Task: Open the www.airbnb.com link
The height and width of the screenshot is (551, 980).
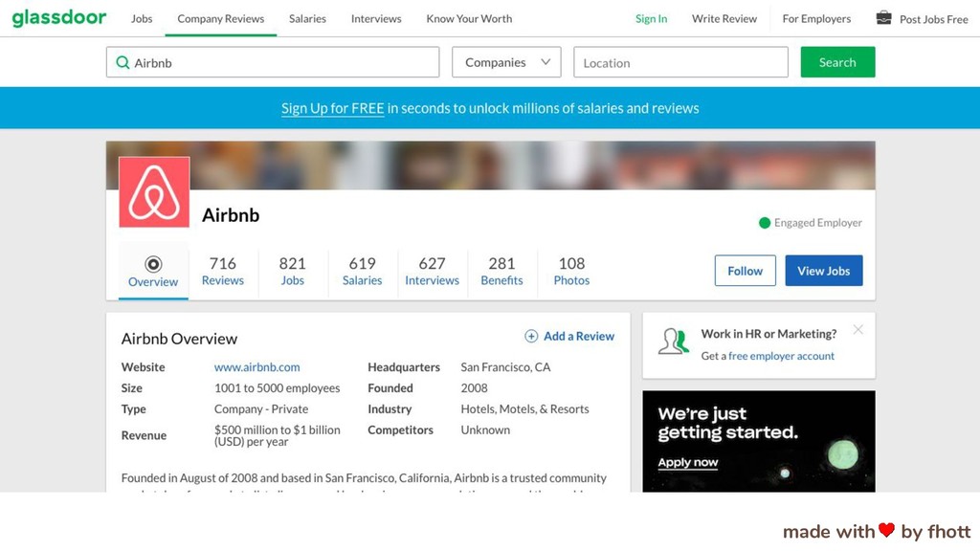Action: click(x=256, y=367)
